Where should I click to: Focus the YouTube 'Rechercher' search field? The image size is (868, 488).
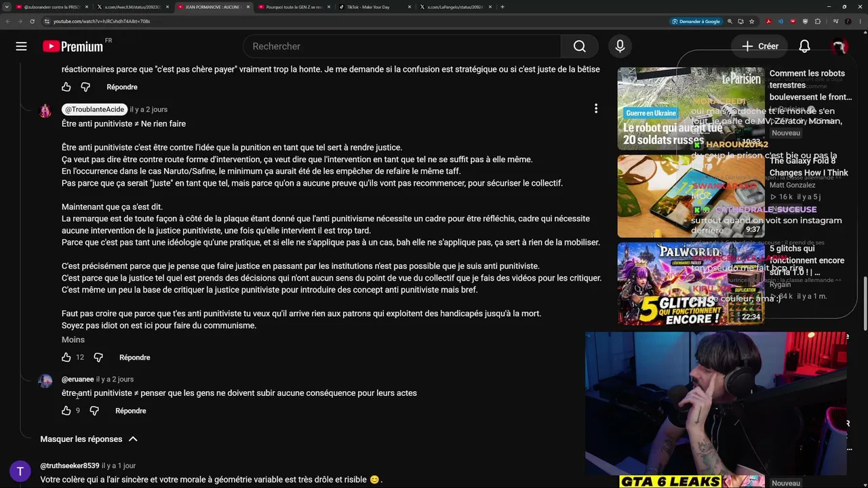coord(401,46)
